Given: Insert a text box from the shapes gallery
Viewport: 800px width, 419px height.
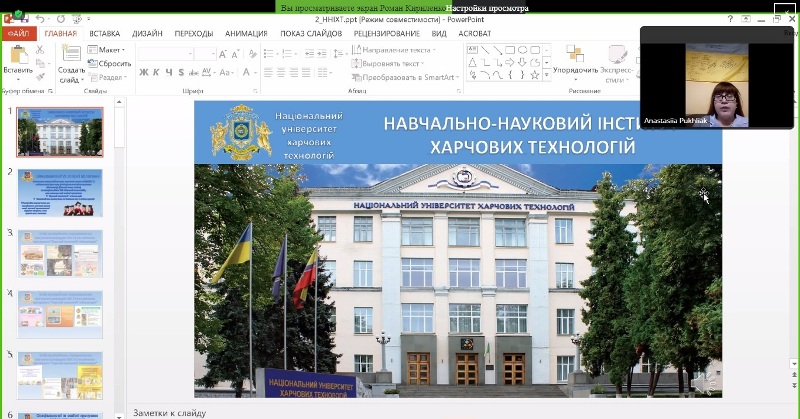Looking at the screenshot, I should 472,50.
